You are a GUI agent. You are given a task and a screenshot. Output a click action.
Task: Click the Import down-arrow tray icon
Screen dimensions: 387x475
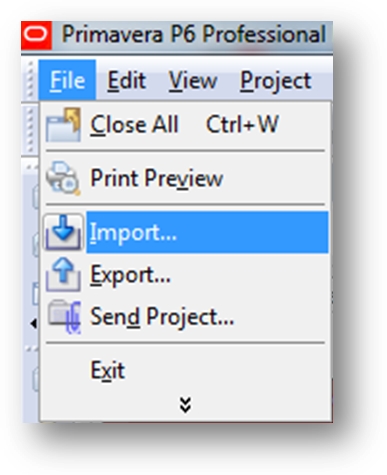click(x=63, y=232)
